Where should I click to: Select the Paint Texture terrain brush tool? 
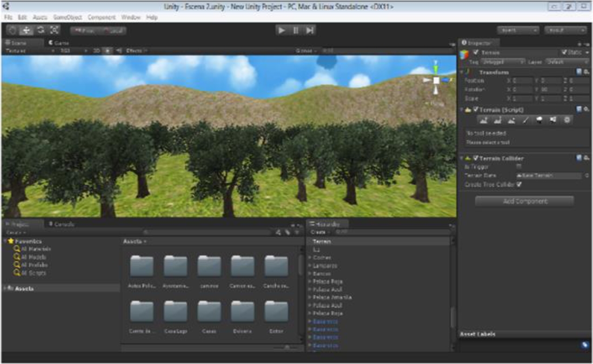525,120
